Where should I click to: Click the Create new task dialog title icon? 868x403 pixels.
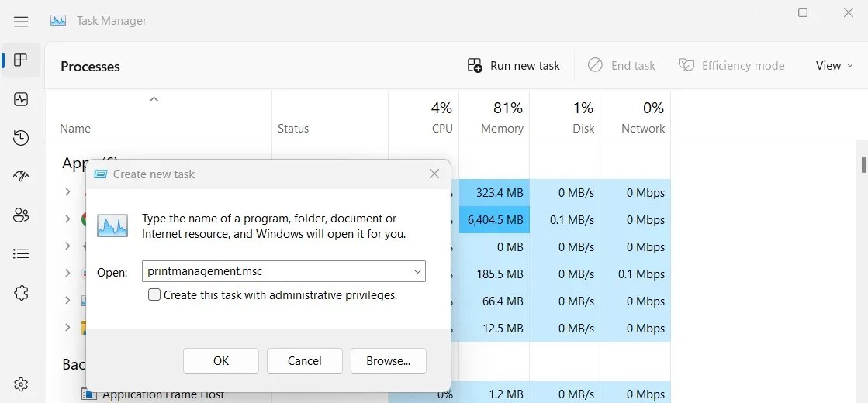[100, 174]
